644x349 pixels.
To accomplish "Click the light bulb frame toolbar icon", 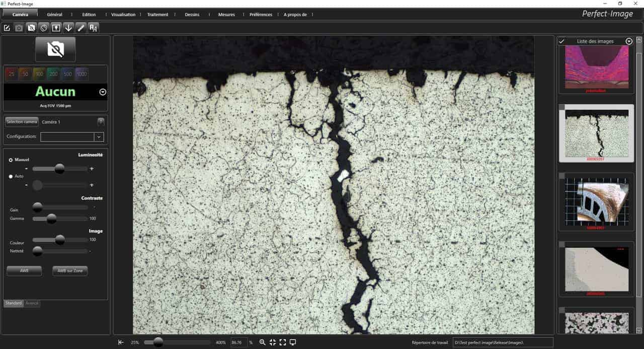I will coord(56,28).
